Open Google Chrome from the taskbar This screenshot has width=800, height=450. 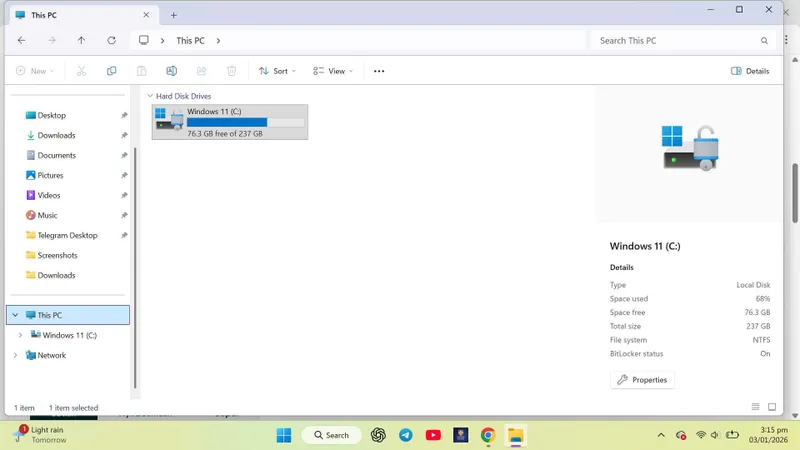[x=488, y=435]
